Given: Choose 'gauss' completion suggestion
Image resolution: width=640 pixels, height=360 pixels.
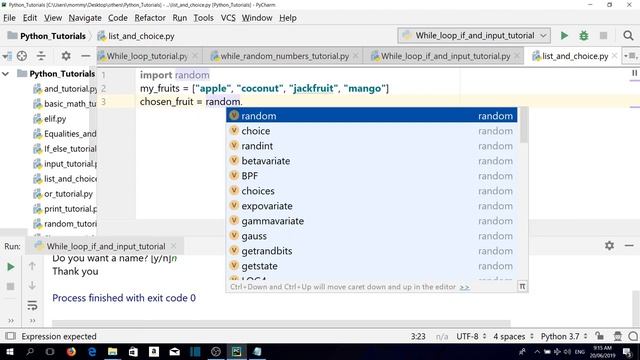Looking at the screenshot, I should [x=371, y=236].
